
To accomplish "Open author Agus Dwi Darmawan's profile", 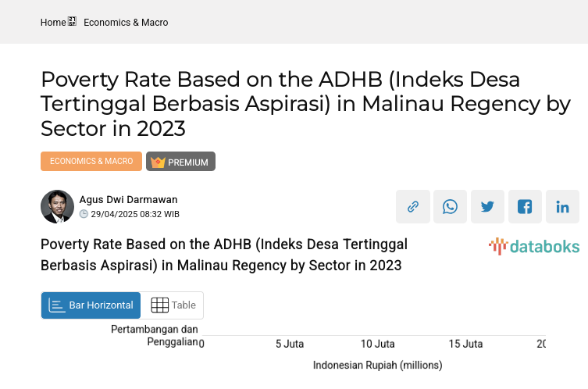I will [x=128, y=199].
